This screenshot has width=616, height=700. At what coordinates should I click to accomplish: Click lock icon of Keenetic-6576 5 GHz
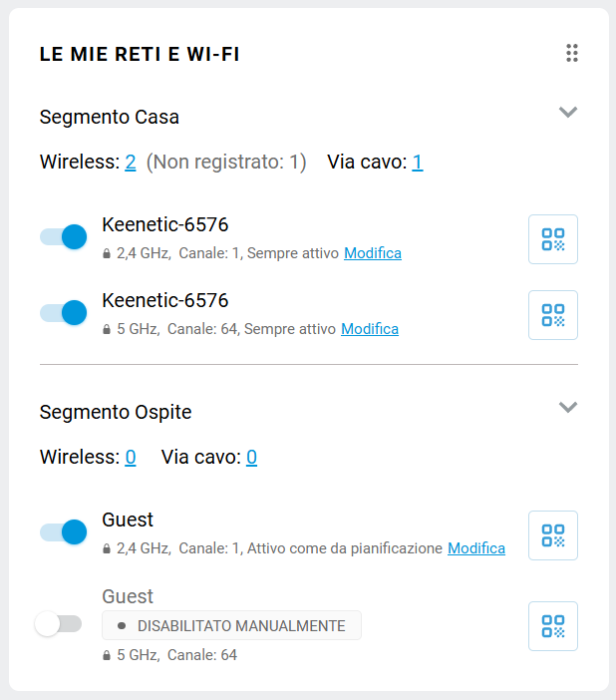click(107, 330)
